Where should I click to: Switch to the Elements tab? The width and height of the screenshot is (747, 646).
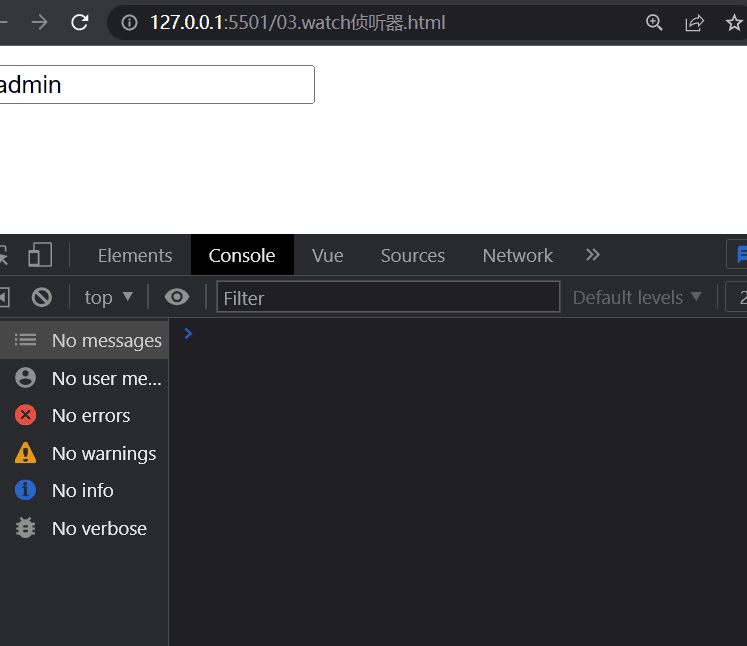point(135,255)
